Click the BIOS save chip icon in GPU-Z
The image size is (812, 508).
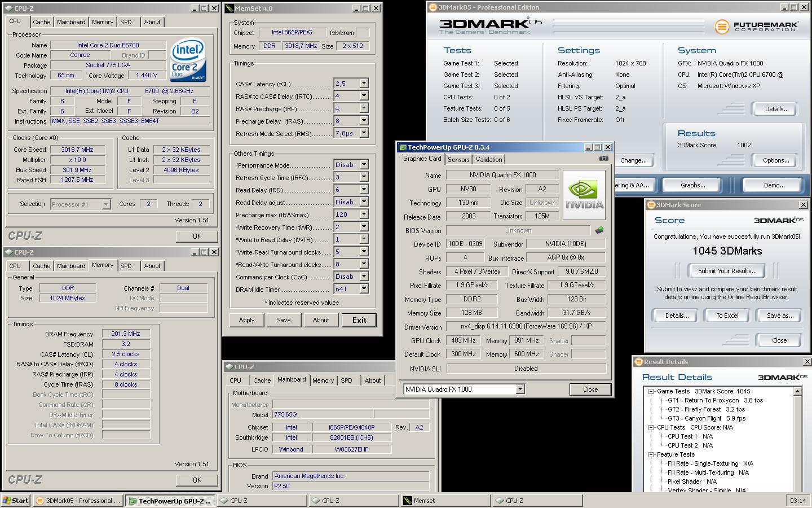[599, 230]
